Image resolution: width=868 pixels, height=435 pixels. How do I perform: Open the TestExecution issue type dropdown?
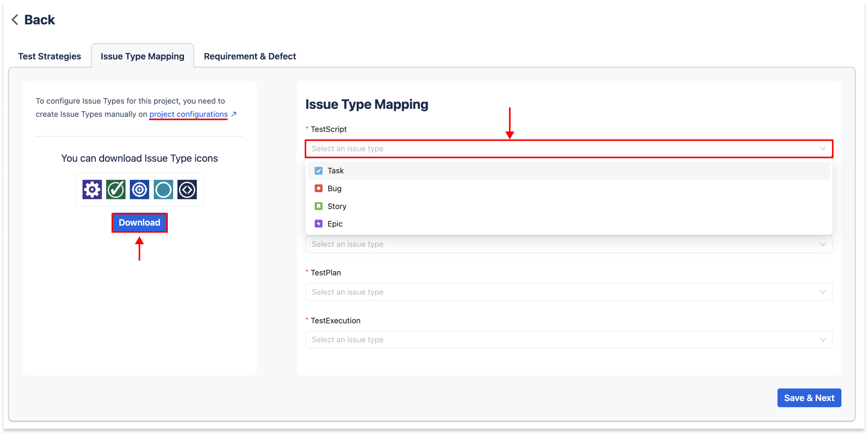click(x=568, y=340)
